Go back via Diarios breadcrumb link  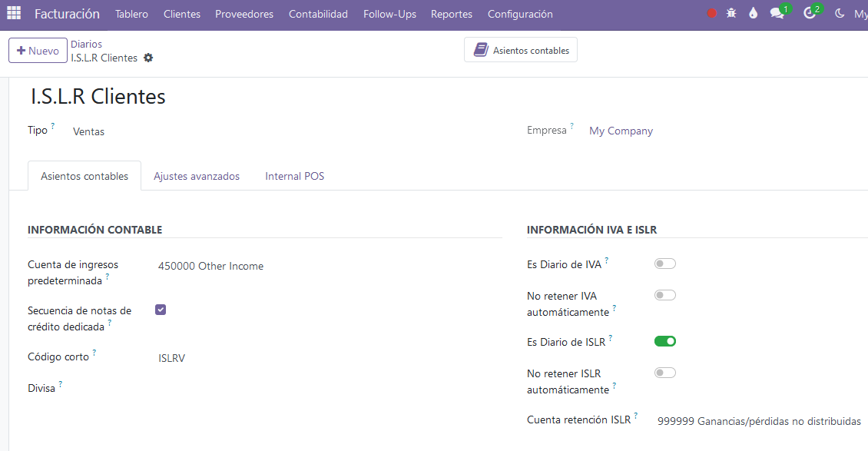[86, 44]
